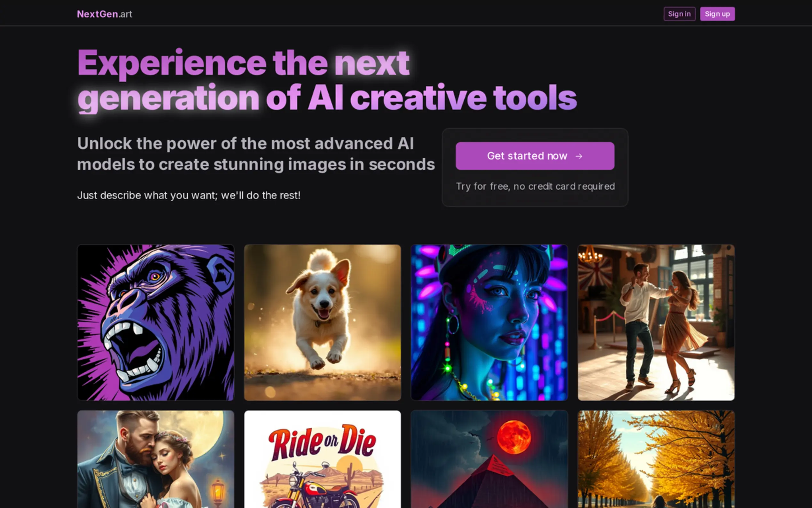Click the 'Unlock the power' subheading
Screen dimensions: 812x508
pos(256,154)
